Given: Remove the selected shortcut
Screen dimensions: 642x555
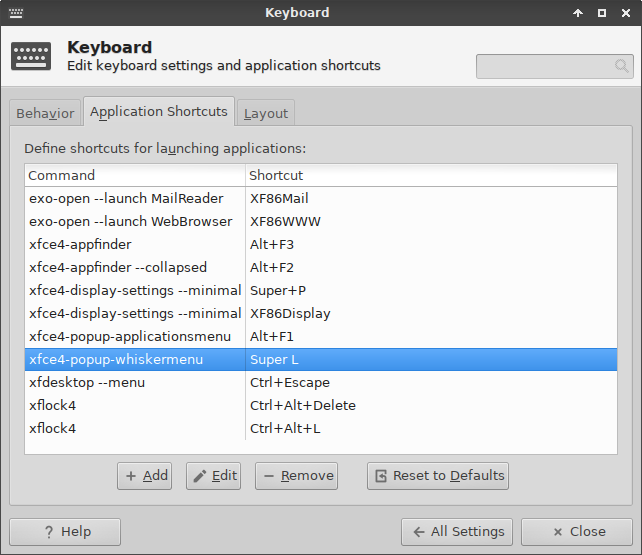Looking at the screenshot, I should (296, 476).
